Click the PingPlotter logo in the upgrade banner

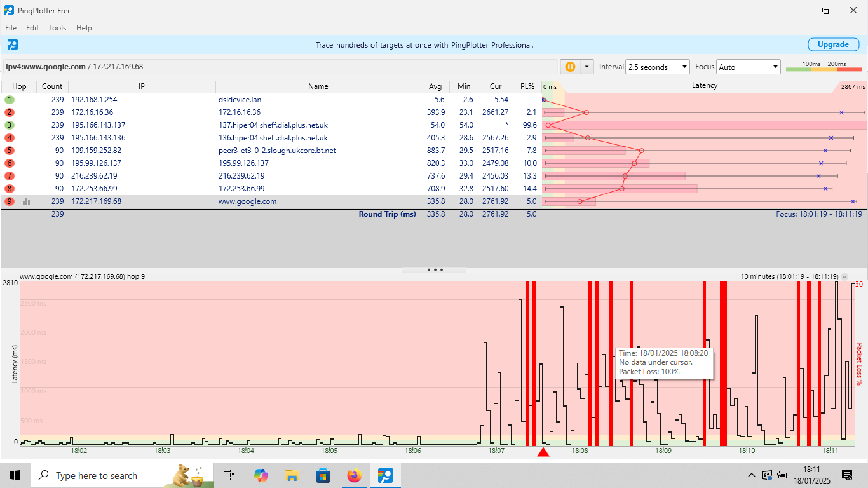(13, 44)
